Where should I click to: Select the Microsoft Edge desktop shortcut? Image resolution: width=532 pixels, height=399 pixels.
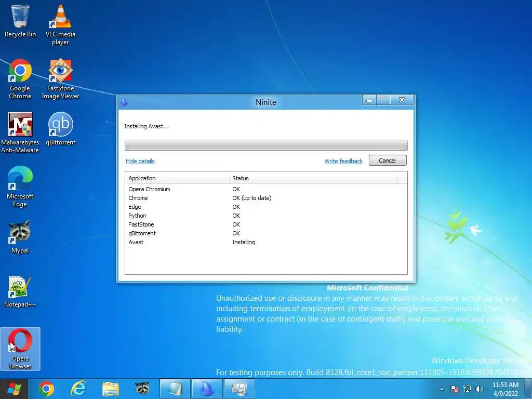pyautogui.click(x=20, y=187)
